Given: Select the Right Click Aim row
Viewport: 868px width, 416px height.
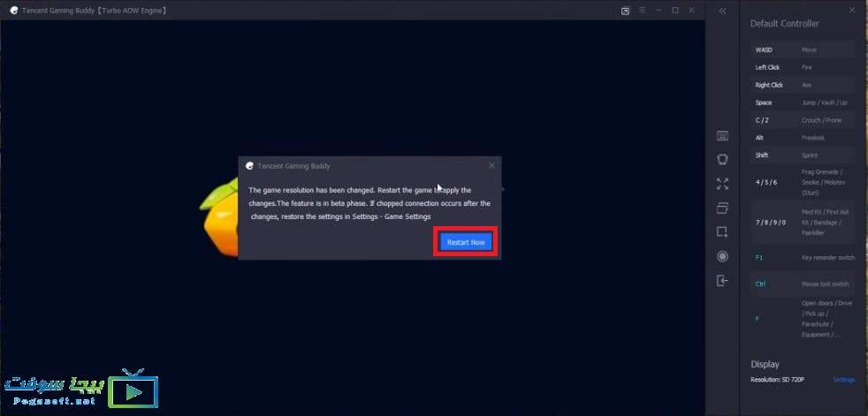Looking at the screenshot, I should click(803, 85).
